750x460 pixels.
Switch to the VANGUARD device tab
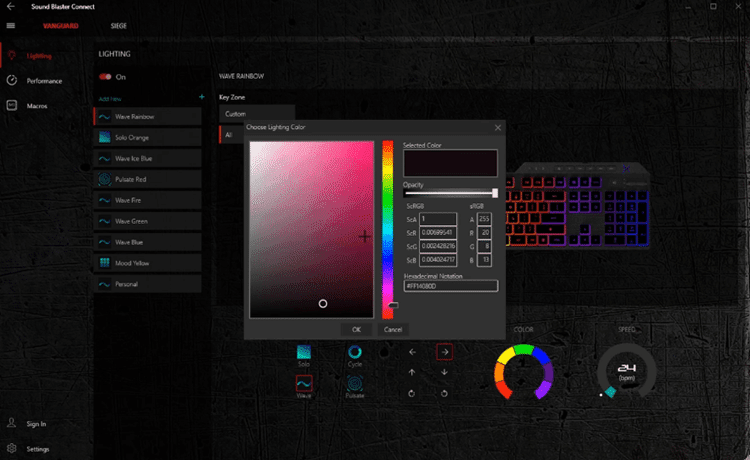coord(61,26)
